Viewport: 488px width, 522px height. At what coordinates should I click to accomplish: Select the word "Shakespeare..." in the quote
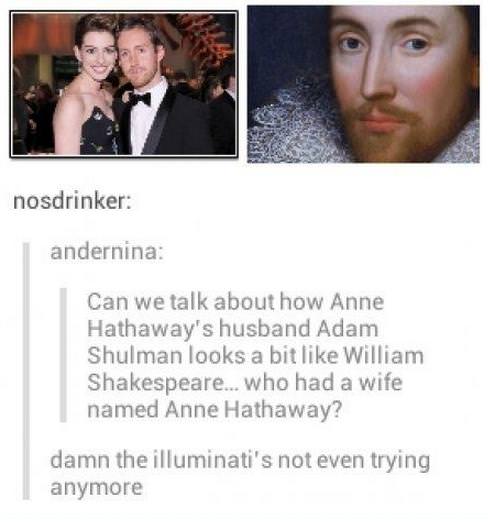coord(163,382)
